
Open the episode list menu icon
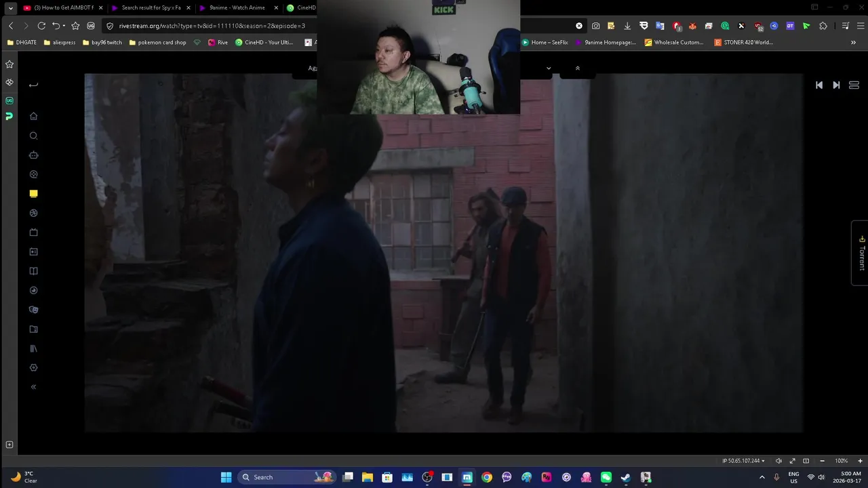(x=854, y=85)
